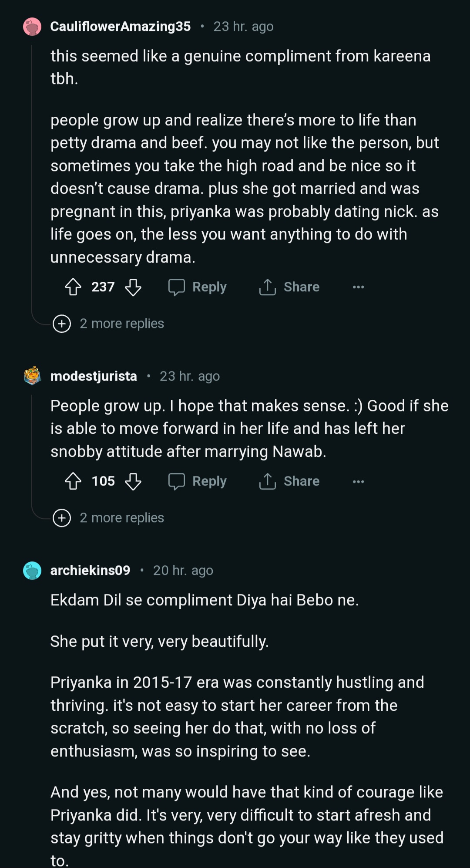Open three-dot menu on CauliflowerAmazing35's comment

pyautogui.click(x=358, y=287)
